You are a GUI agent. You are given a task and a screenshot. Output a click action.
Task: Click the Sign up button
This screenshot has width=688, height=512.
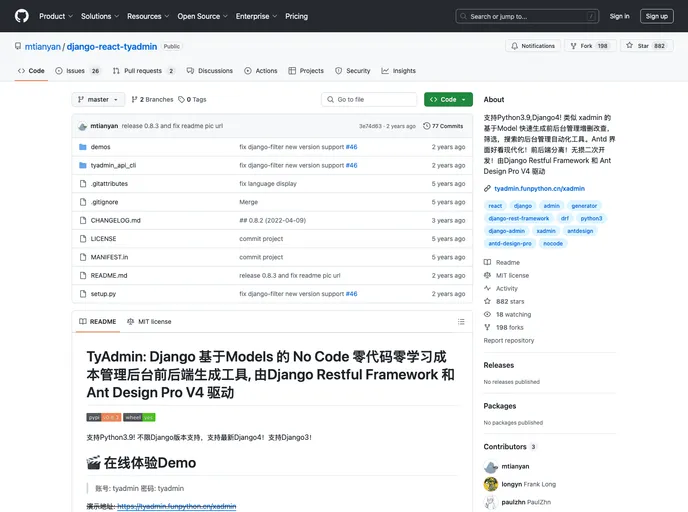[656, 16]
